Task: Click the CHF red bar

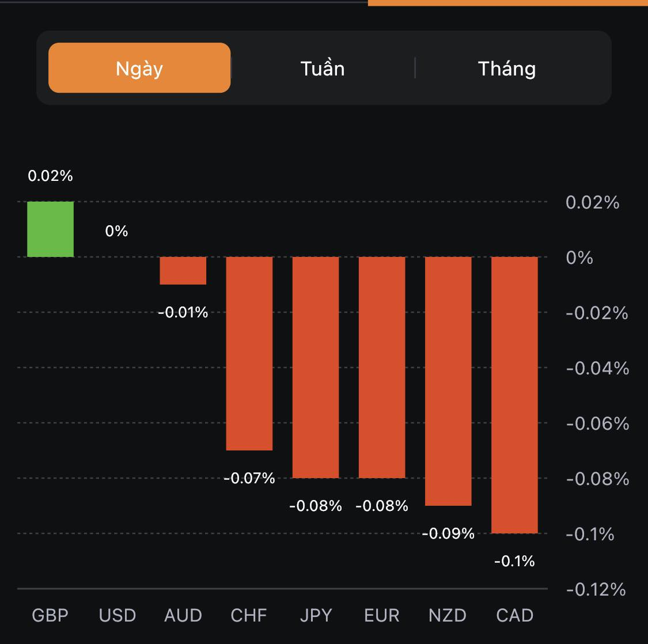Action: pyautogui.click(x=249, y=353)
